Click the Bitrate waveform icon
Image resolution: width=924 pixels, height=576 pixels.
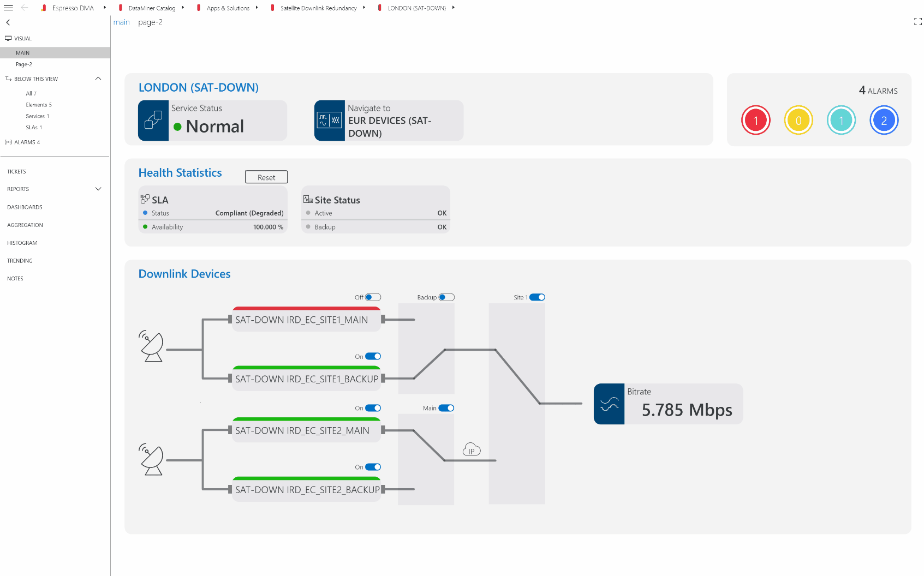point(609,404)
